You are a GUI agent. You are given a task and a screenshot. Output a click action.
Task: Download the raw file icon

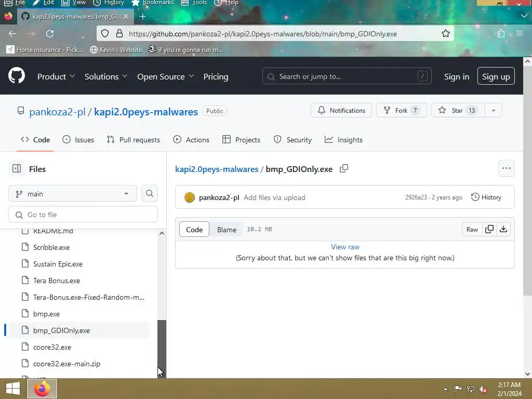point(503,229)
